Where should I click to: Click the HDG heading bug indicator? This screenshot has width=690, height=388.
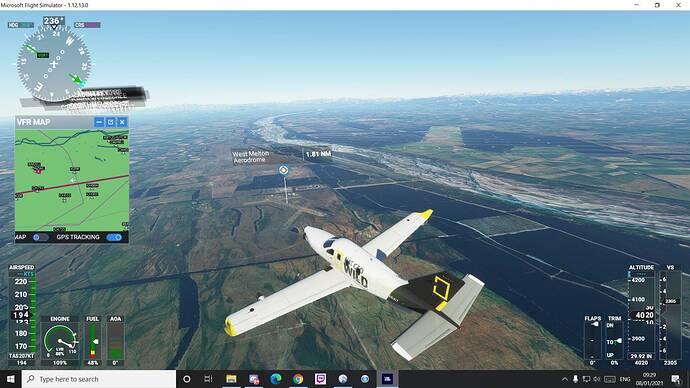pos(20,25)
